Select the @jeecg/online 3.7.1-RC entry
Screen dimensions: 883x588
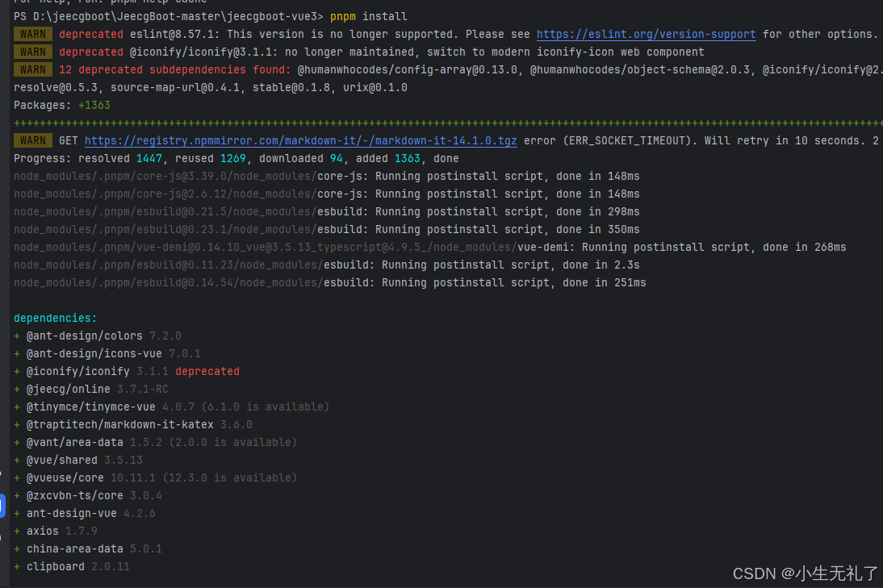90,389
